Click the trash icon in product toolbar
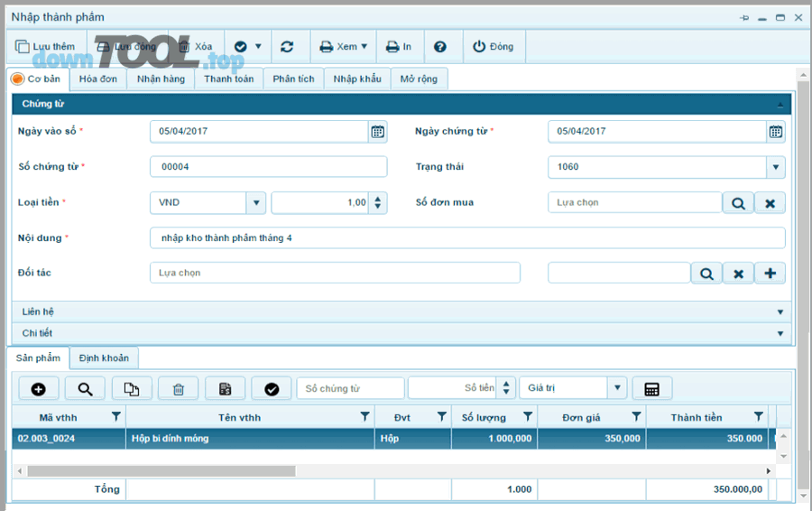 coord(179,389)
